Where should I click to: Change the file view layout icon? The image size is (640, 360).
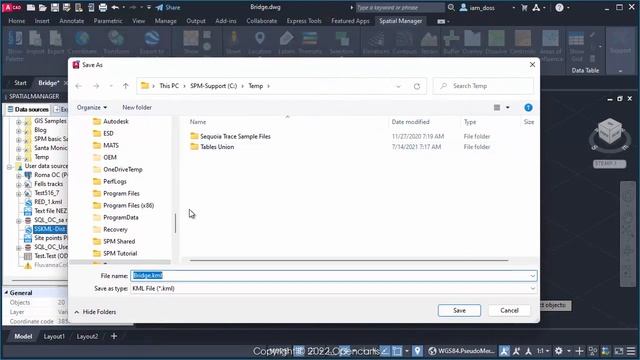[497, 108]
